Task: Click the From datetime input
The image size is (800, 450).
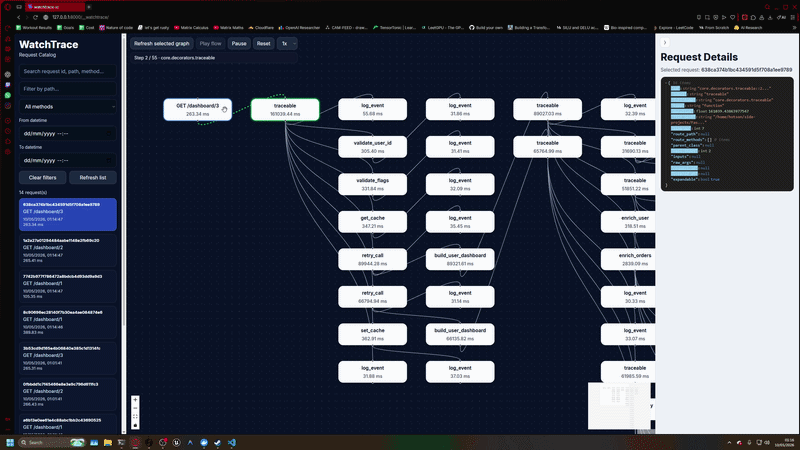Action: 68,134
